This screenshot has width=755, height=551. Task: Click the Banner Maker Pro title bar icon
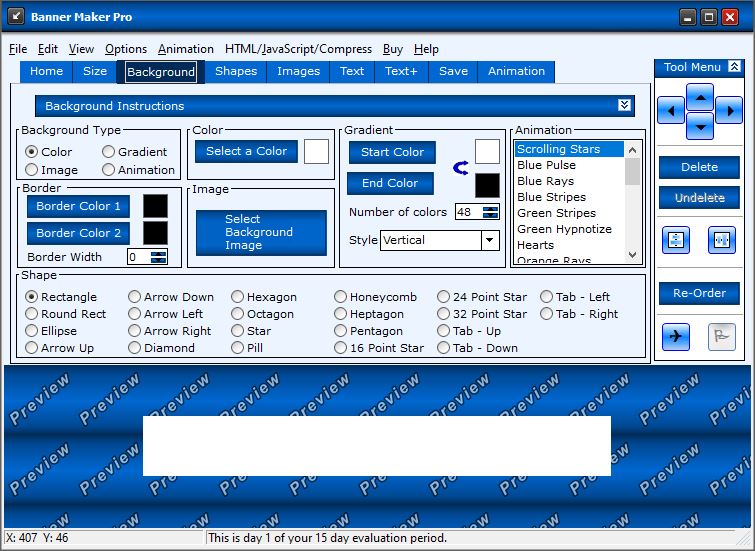point(16,16)
